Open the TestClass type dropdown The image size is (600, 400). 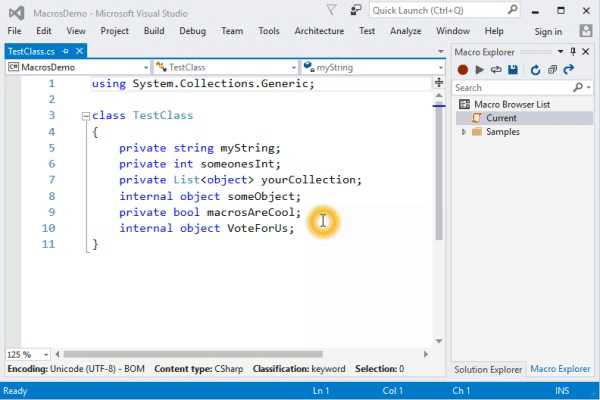pos(293,68)
